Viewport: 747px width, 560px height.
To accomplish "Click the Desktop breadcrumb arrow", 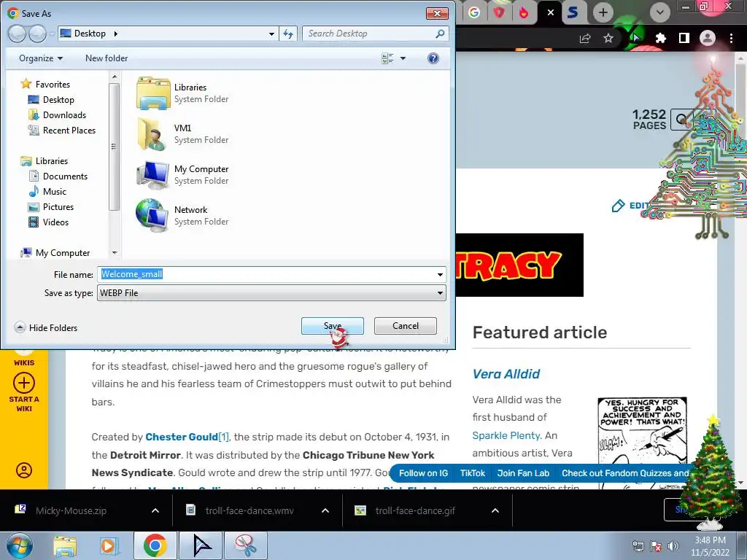I will click(x=115, y=34).
